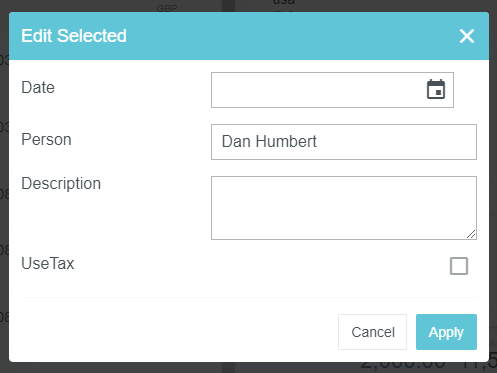
Task: Click the divider line above Cancel button
Action: (249, 297)
